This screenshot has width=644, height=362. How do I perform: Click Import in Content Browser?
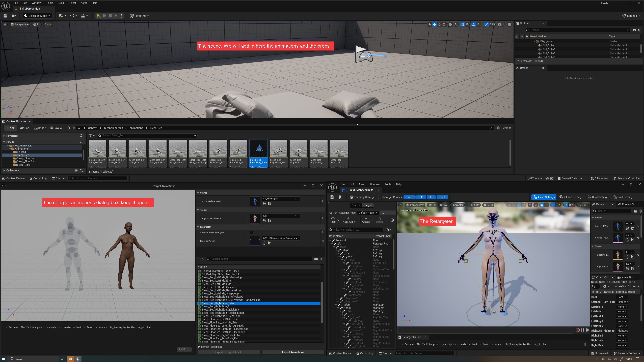(x=40, y=128)
